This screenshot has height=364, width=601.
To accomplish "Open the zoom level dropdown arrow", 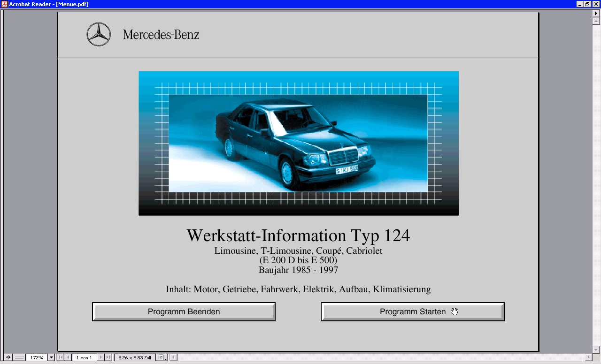I will click(51, 357).
